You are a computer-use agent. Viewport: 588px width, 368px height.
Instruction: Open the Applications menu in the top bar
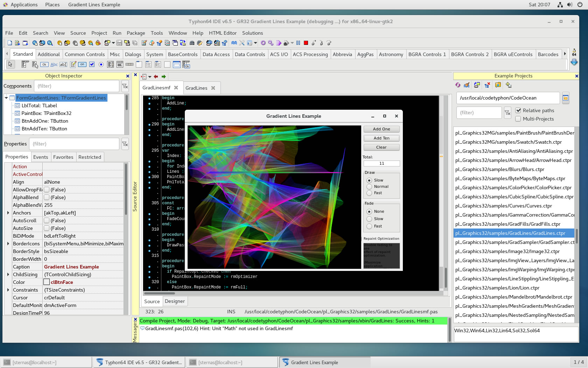click(24, 5)
